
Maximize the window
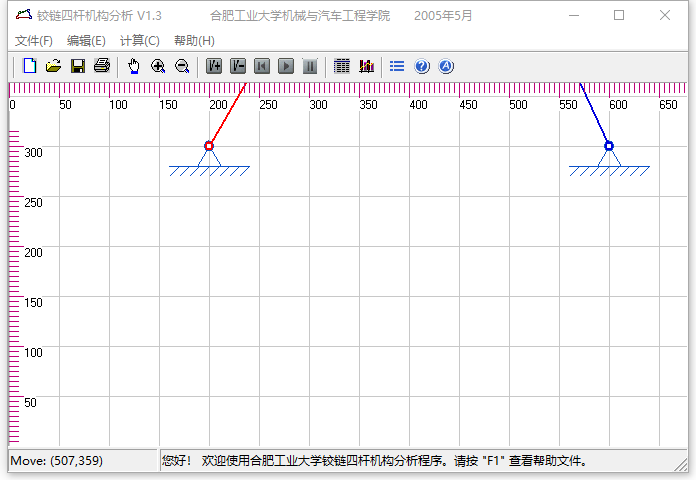point(619,15)
